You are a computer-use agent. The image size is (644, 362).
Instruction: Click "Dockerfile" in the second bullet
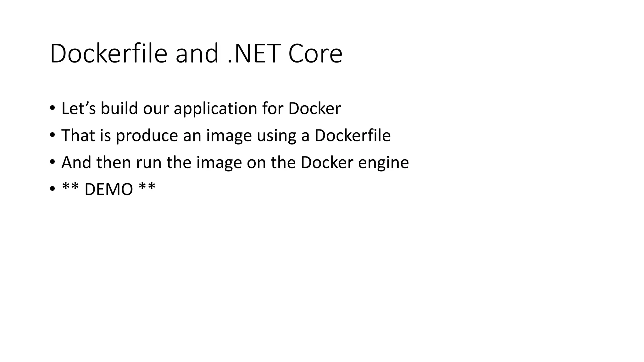[353, 135]
